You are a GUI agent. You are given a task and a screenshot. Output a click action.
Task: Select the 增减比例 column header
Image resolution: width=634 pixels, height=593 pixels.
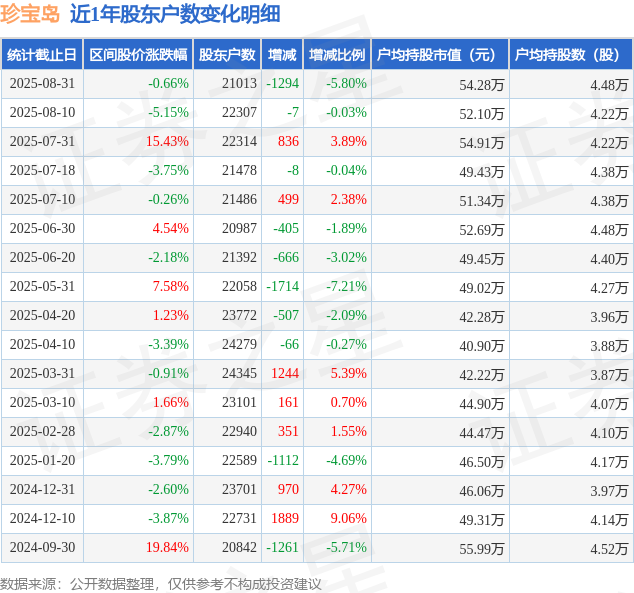tap(337, 55)
